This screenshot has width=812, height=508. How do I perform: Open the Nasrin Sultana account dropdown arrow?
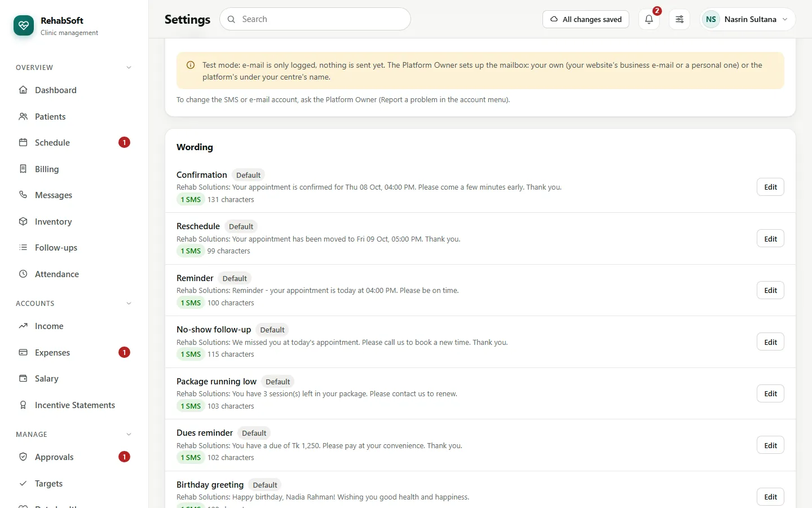[x=784, y=19]
